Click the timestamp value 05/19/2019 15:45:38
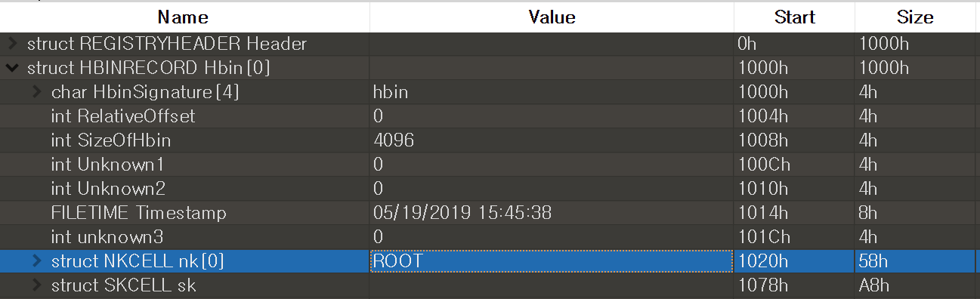Viewport: 980px width, 299px height. tap(462, 213)
